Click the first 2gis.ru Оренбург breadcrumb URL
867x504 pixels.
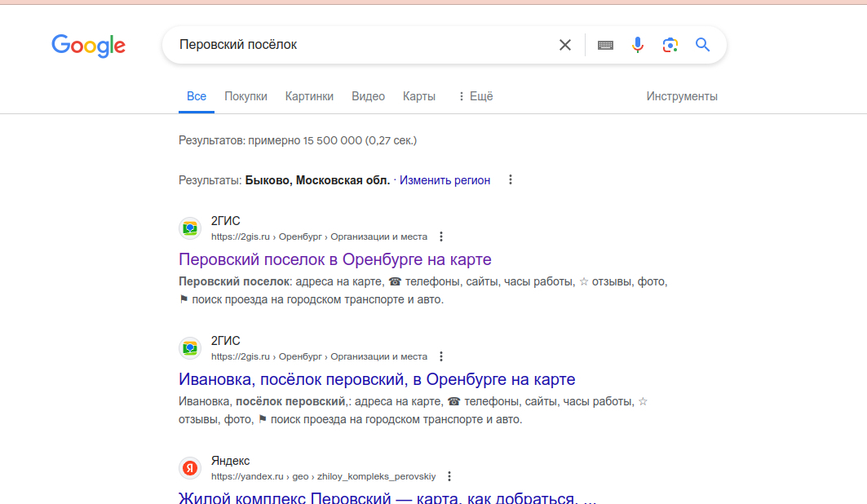pyautogui.click(x=319, y=237)
